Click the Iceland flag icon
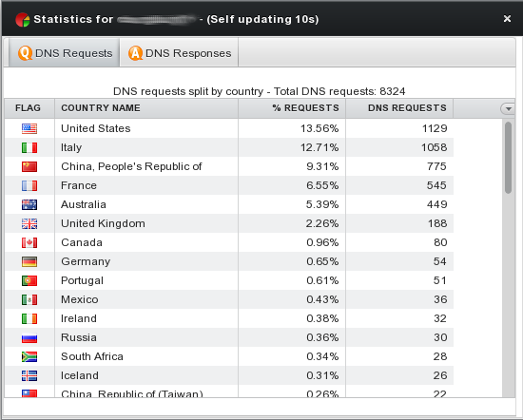The width and height of the screenshot is (523, 420). click(x=29, y=375)
